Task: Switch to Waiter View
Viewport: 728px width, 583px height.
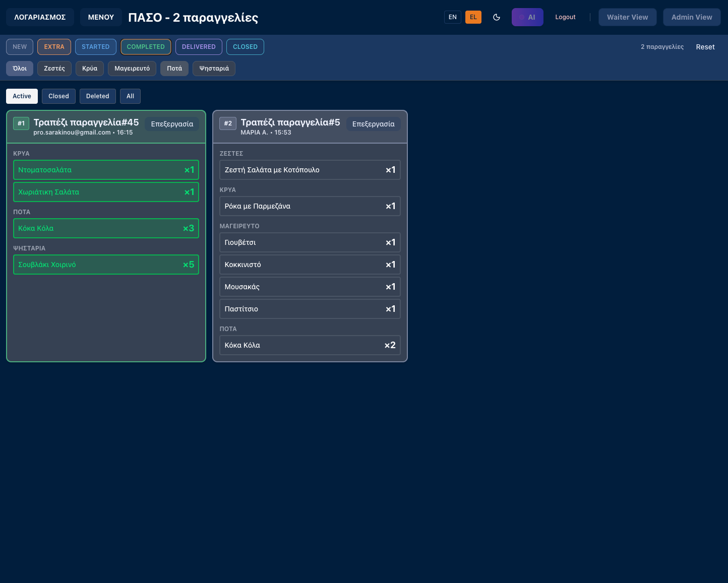Action: pyautogui.click(x=627, y=17)
